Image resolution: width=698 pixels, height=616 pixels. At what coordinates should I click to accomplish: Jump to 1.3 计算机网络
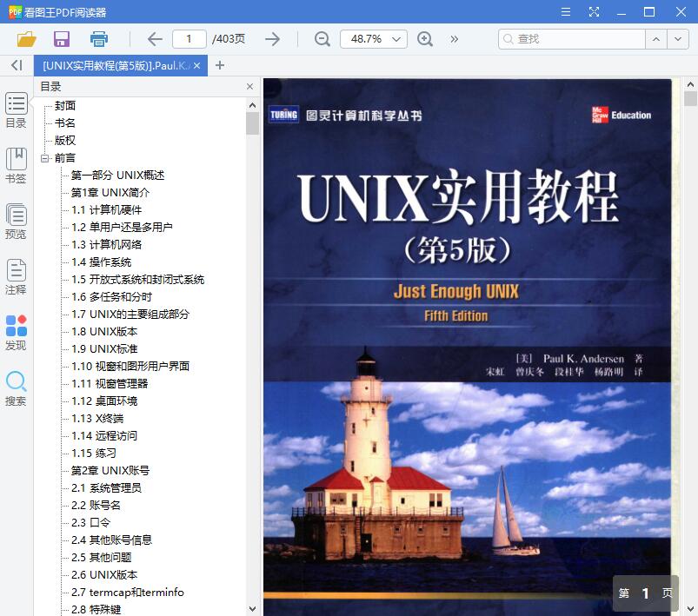[106, 244]
